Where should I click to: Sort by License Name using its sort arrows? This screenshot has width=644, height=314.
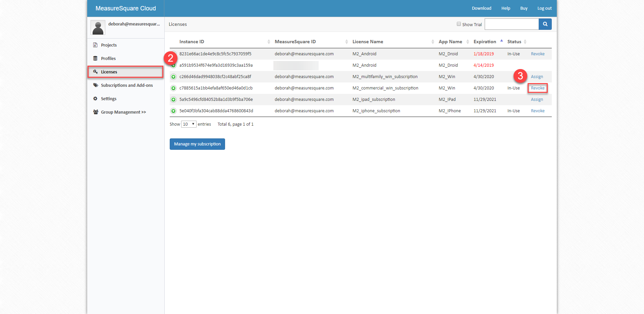[x=433, y=42]
